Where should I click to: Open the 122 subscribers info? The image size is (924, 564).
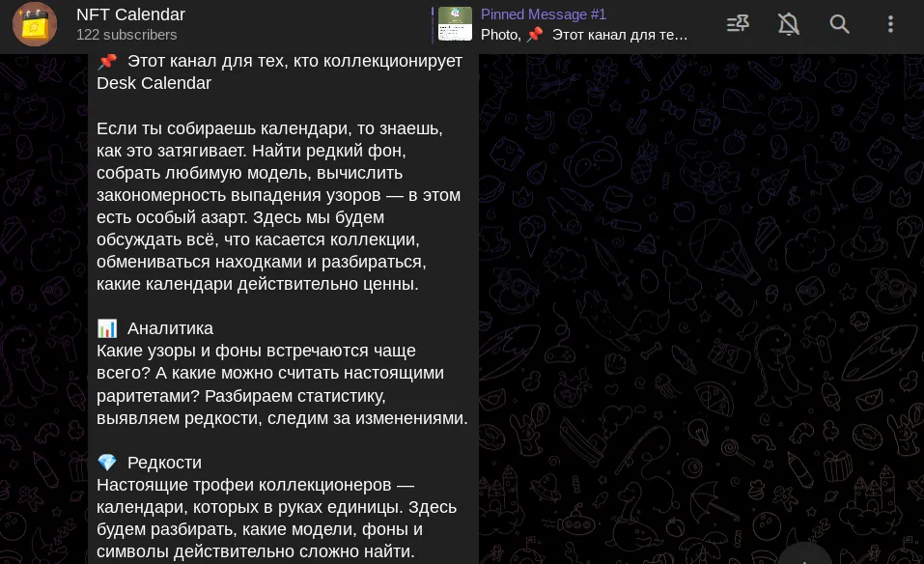click(126, 35)
